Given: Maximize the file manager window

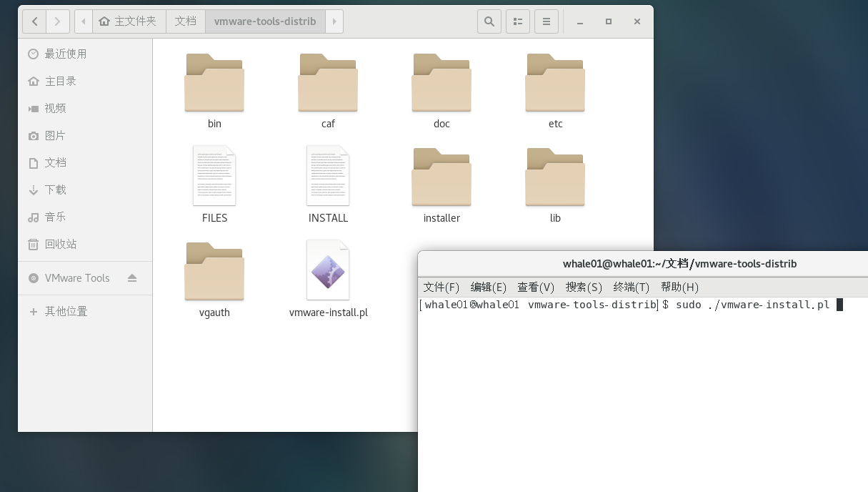Looking at the screenshot, I should pyautogui.click(x=609, y=21).
